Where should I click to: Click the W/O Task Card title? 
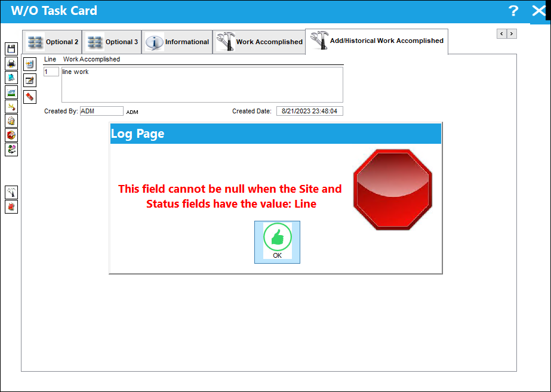(x=54, y=11)
